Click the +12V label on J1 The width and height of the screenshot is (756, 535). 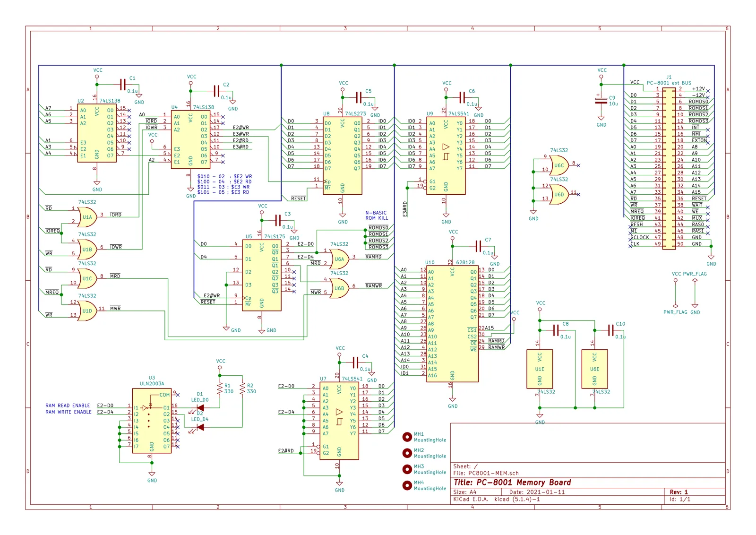[698, 89]
